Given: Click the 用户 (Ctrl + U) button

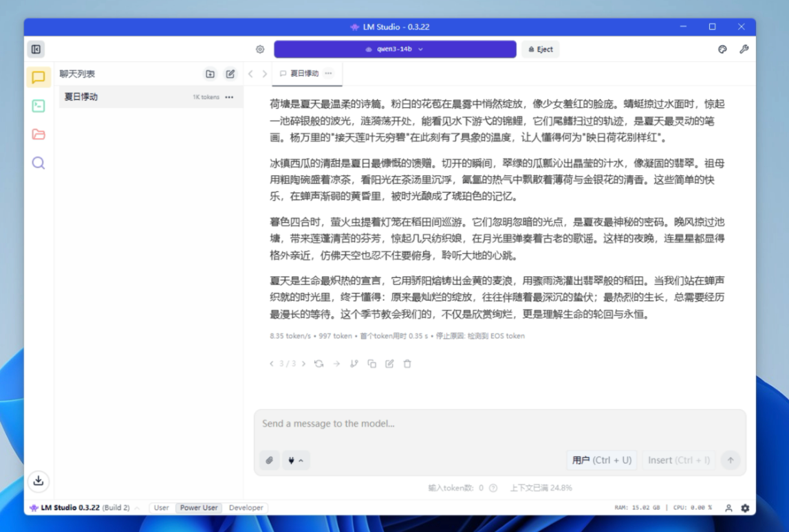Looking at the screenshot, I should click(x=601, y=461).
